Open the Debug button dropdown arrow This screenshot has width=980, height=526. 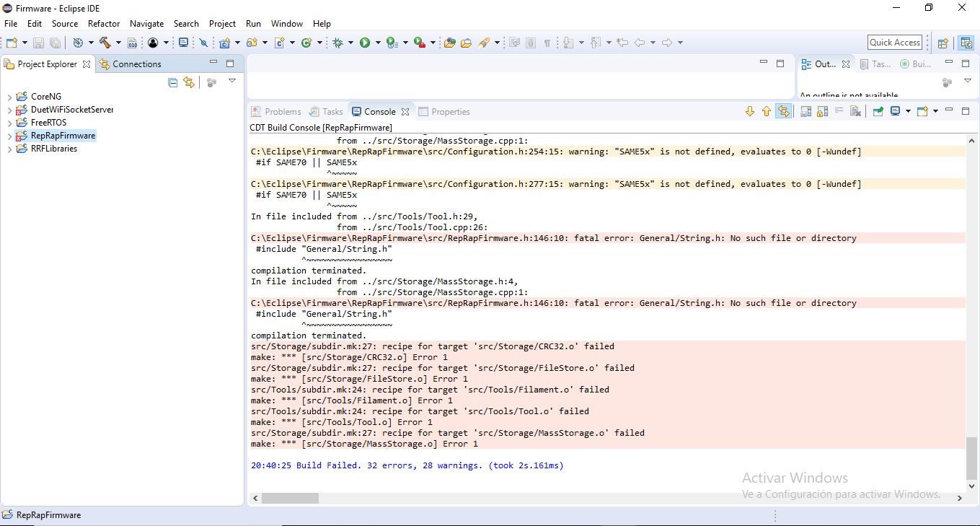click(x=350, y=43)
